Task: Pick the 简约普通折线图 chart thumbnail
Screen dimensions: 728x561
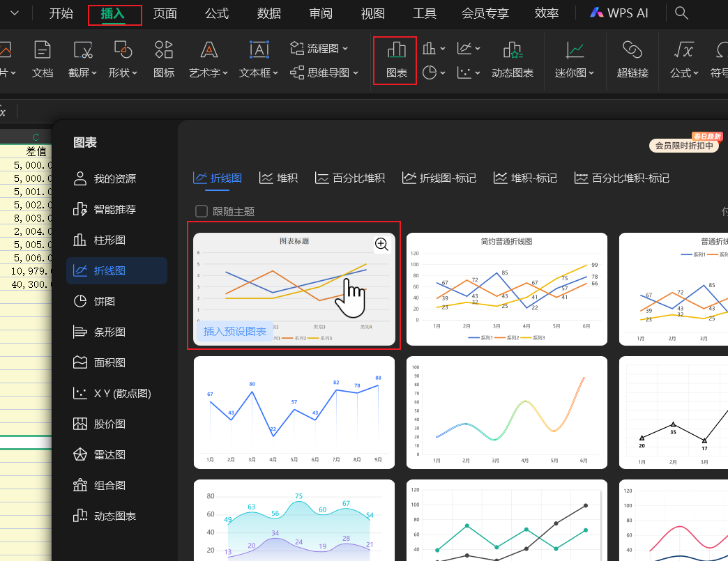Action: 506,289
